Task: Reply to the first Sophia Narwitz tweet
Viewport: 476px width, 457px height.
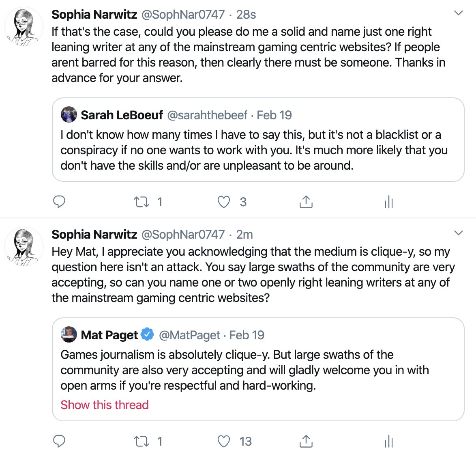Action: click(59, 202)
